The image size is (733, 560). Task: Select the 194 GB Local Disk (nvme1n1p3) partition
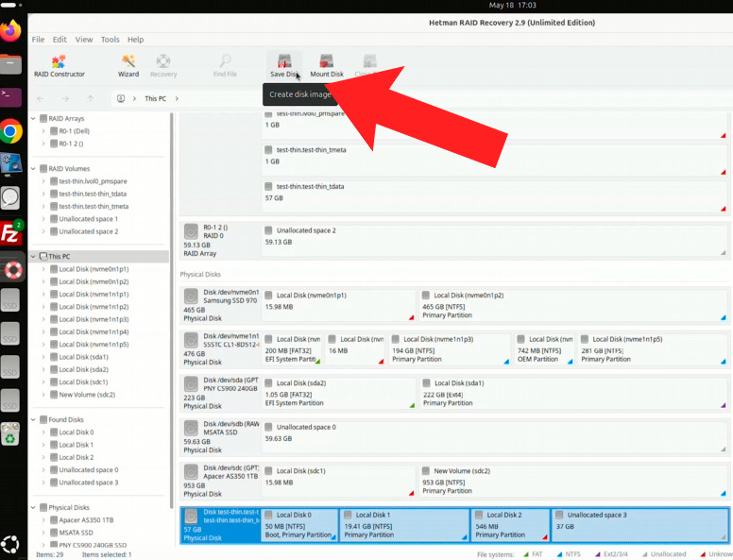click(x=450, y=349)
